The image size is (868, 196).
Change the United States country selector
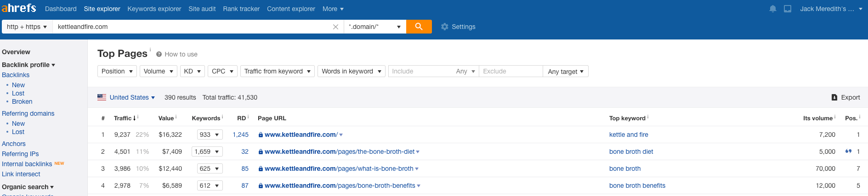(x=132, y=97)
